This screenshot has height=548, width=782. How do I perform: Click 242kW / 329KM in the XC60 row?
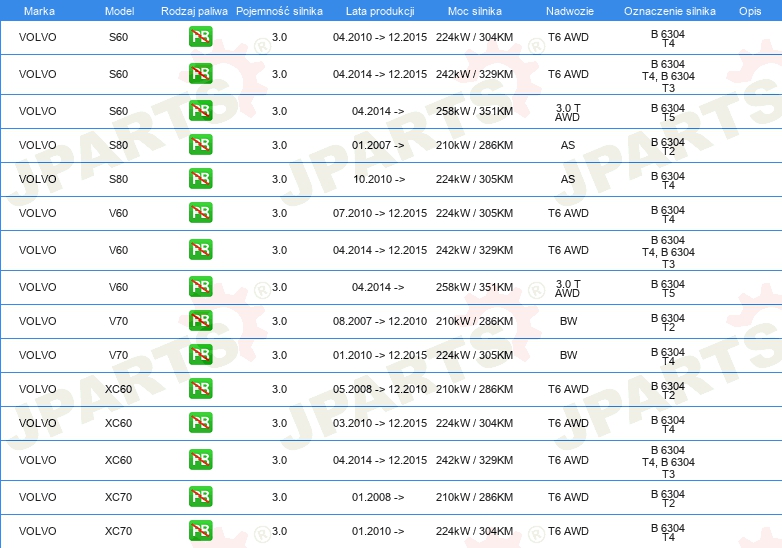pos(474,460)
